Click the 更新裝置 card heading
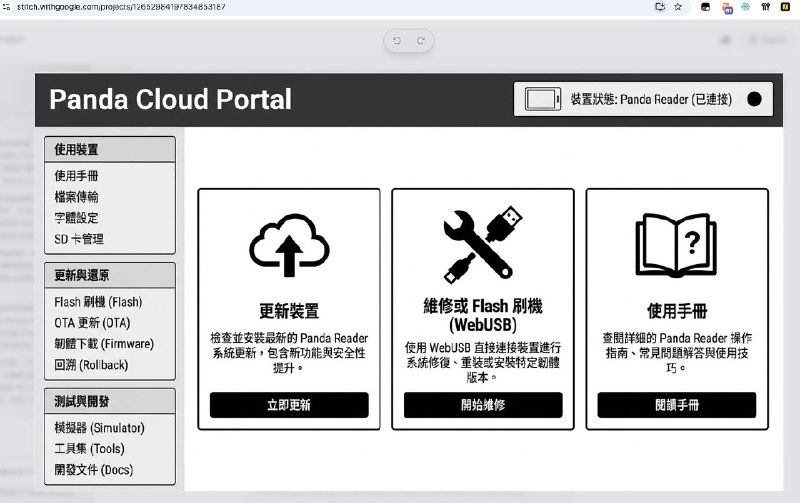The width and height of the screenshot is (800, 503). point(289,311)
